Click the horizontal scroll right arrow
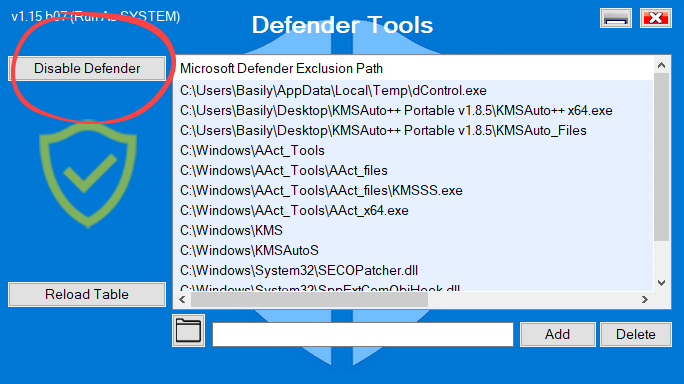 (x=645, y=299)
